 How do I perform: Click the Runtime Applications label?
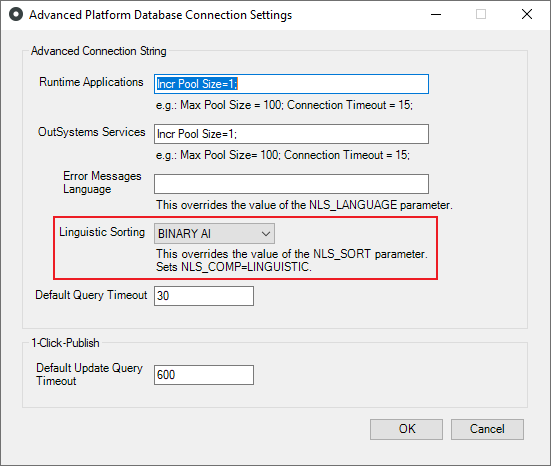[91, 82]
